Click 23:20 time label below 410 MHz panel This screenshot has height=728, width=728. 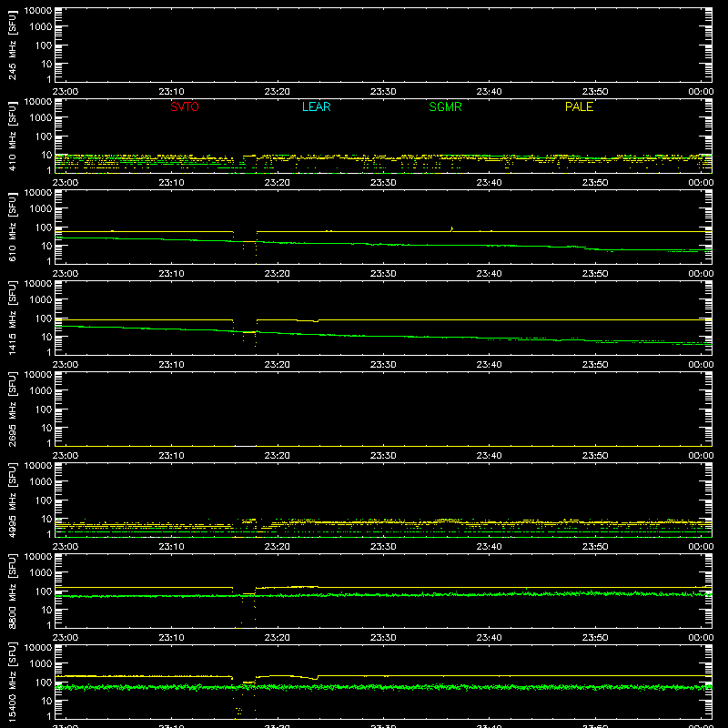(278, 183)
